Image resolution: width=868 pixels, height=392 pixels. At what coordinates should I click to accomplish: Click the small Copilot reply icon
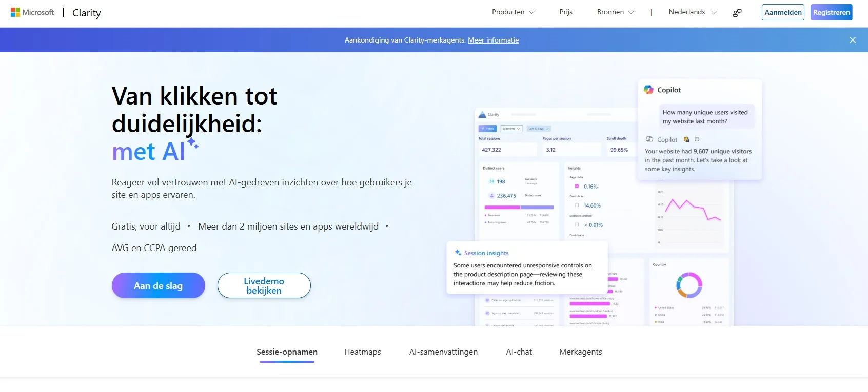(x=649, y=139)
